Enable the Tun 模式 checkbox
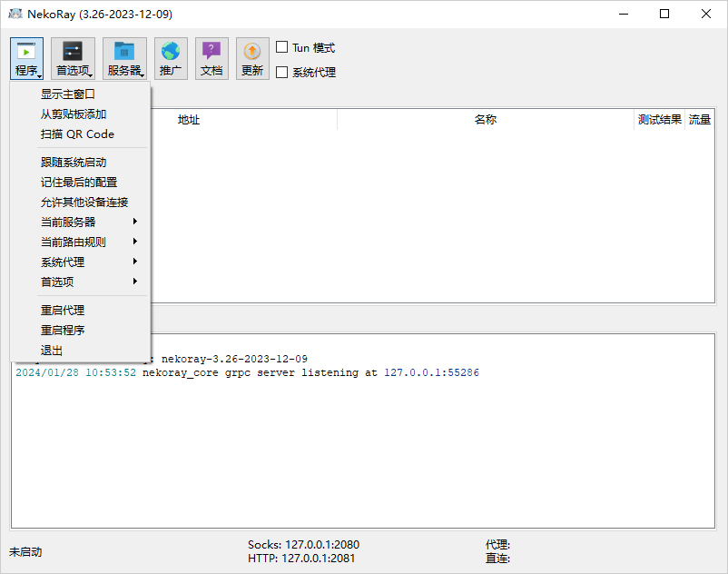Image resolution: width=728 pixels, height=574 pixels. pyautogui.click(x=281, y=46)
